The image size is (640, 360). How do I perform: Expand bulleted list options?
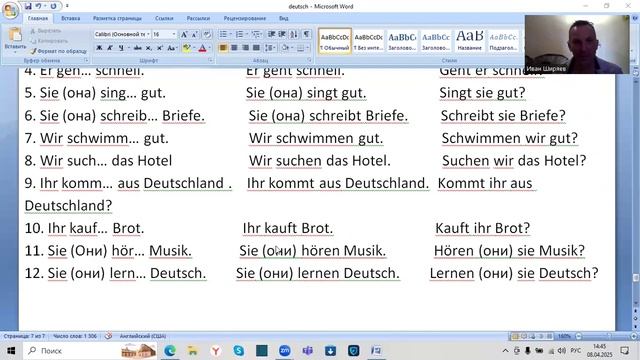point(231,34)
